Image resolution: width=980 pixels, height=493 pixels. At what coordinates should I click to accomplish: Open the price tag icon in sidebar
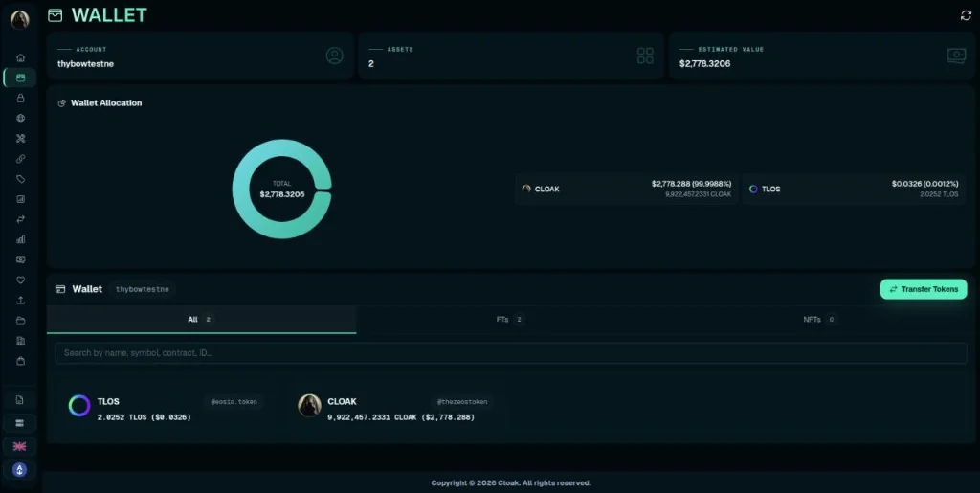pos(21,179)
